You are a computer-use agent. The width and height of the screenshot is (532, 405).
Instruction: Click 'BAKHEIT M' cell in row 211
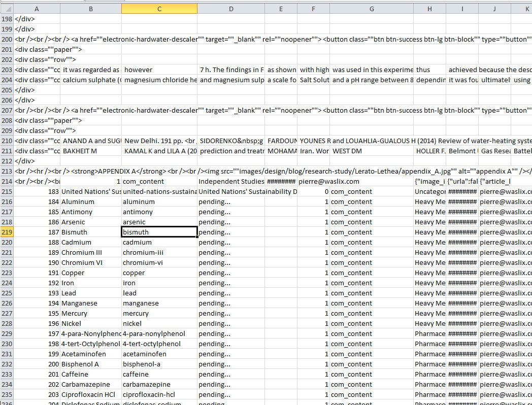click(x=91, y=151)
